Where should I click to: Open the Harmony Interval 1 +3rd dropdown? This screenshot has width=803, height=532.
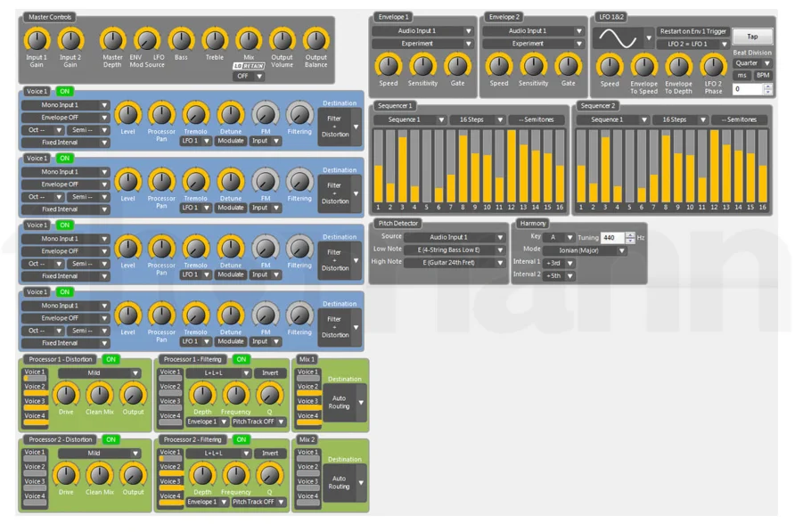pos(559,263)
